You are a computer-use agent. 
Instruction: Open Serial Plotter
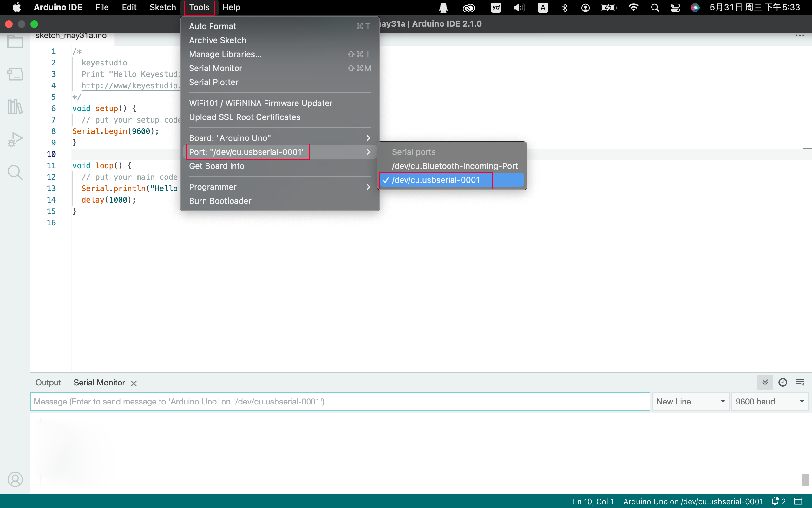(x=280, y=82)
